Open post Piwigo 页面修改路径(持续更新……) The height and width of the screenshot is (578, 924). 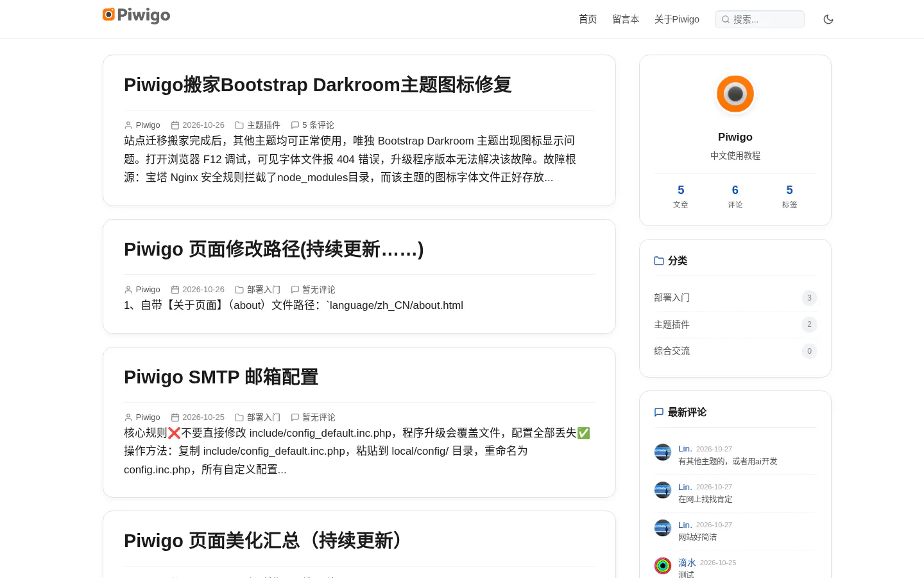[274, 249]
